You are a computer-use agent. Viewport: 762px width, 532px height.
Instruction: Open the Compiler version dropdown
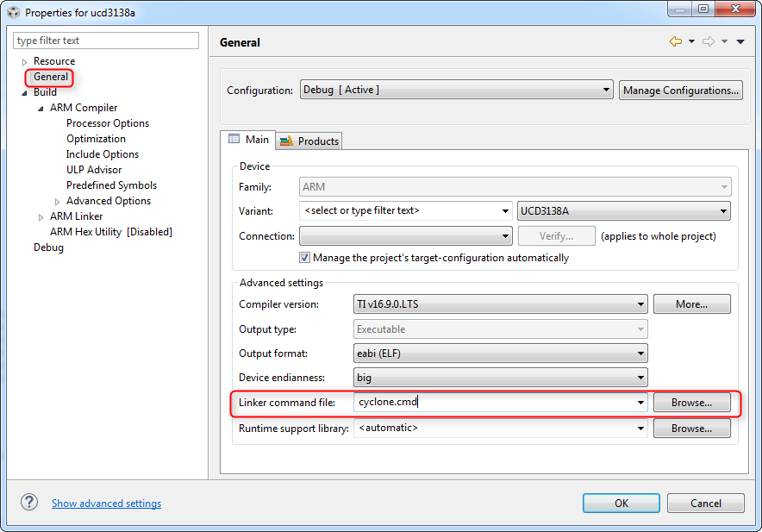coord(501,304)
